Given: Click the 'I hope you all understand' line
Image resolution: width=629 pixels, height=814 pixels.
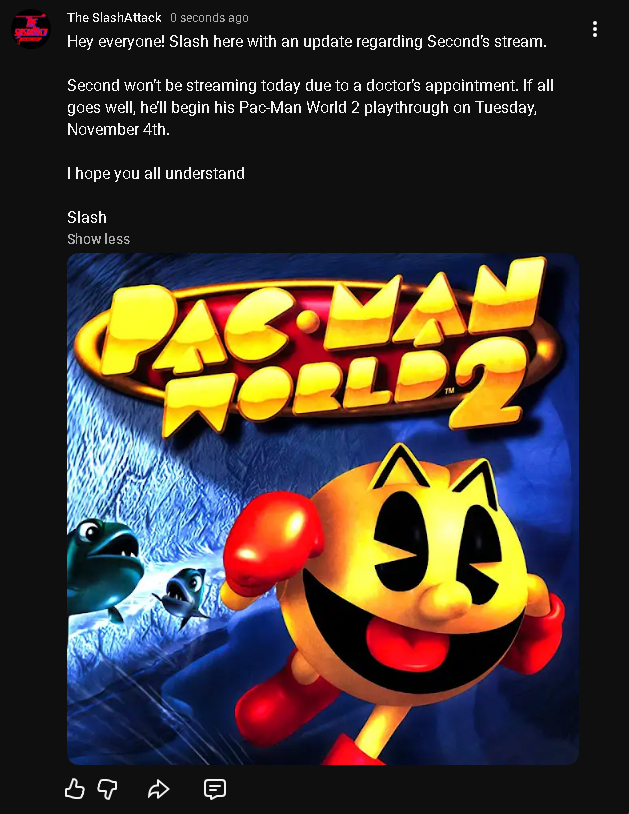Looking at the screenshot, I should coord(156,173).
